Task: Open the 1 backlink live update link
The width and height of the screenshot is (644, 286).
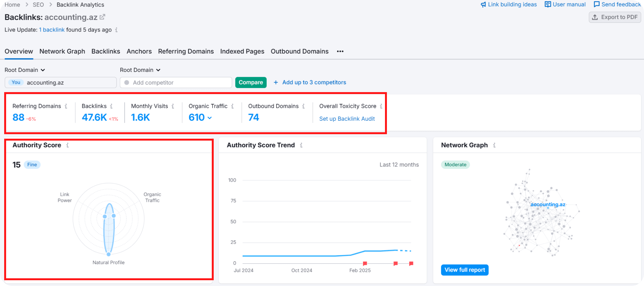Action: [52, 30]
